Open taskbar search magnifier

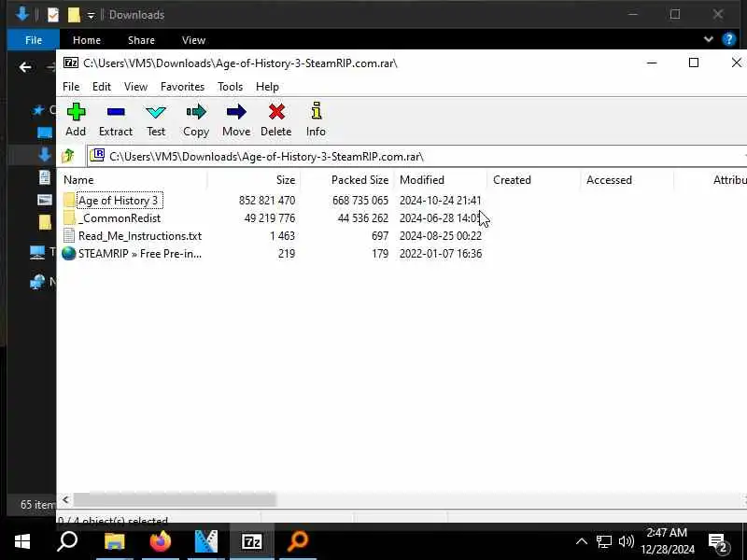pos(67,541)
